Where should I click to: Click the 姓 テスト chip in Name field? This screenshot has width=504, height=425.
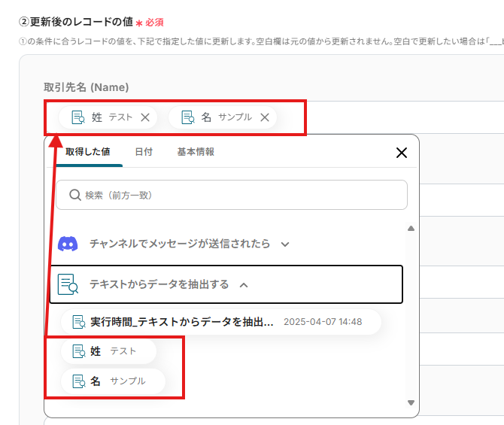(x=108, y=117)
